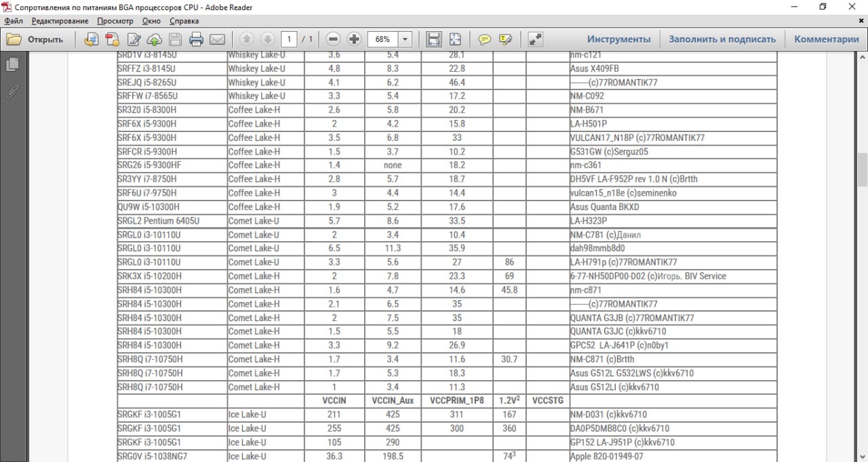Open the Окно menu
Screen dimensions: 868x462
[151, 21]
